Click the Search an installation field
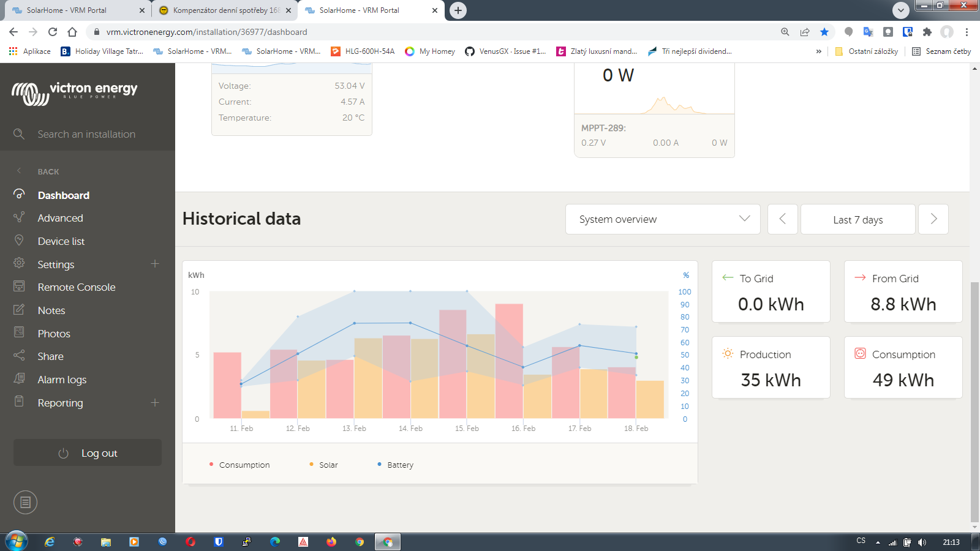The width and height of the screenshot is (980, 551). (86, 134)
